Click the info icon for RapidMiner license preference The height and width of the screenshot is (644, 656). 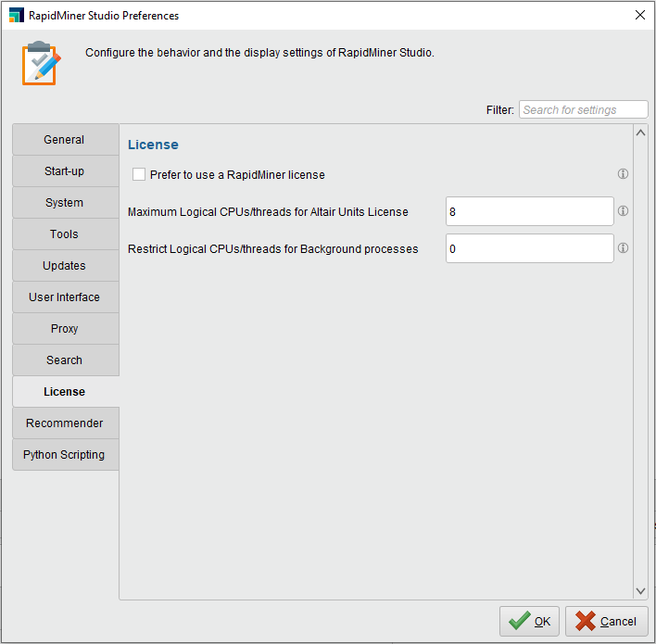click(x=623, y=173)
